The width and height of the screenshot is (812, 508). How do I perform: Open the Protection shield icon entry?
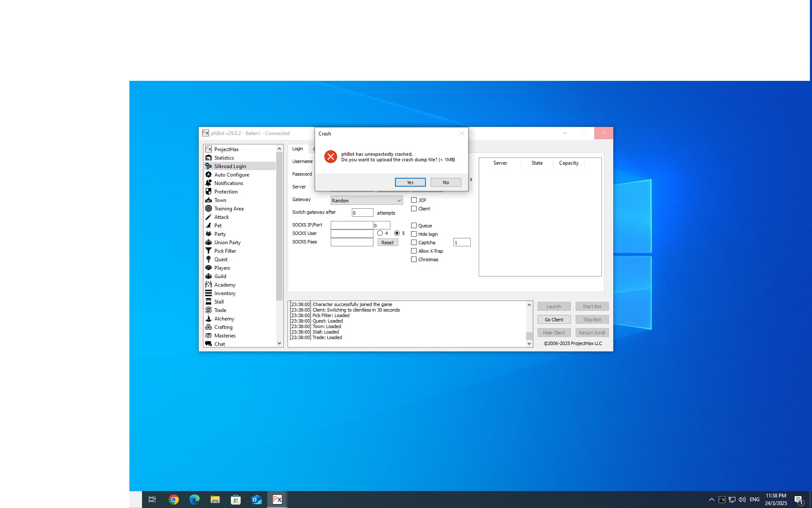click(x=208, y=192)
